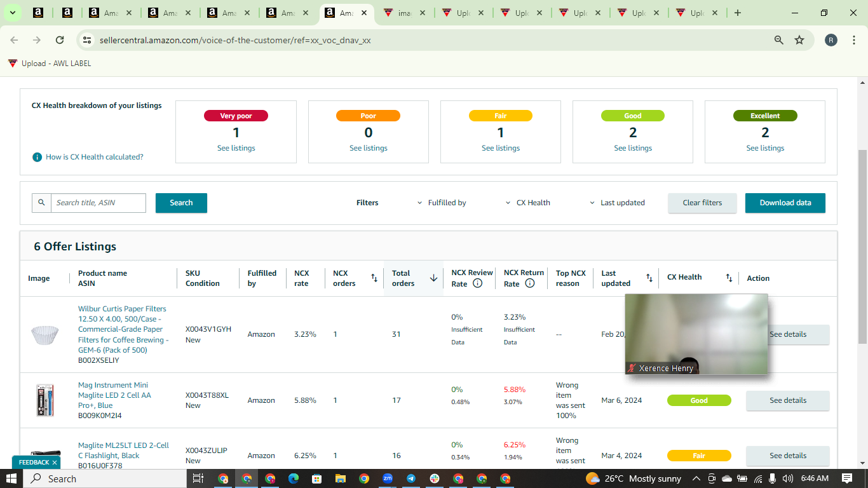
Task: Click the coffee filter product thumbnail
Action: point(44,334)
